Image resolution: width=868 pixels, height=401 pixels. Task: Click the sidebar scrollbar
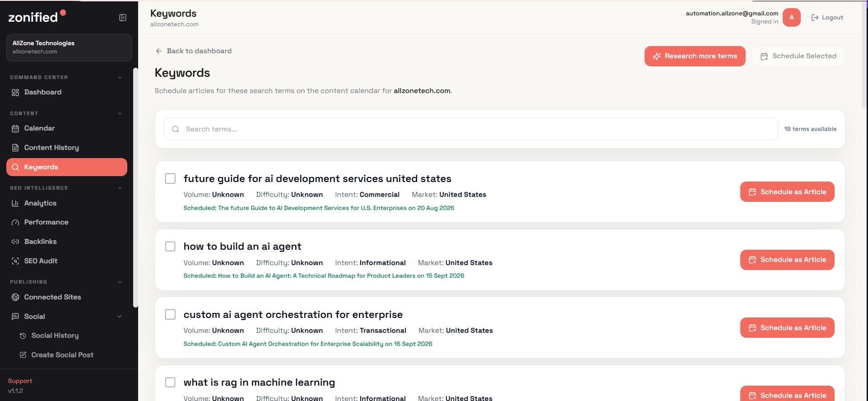click(x=135, y=187)
